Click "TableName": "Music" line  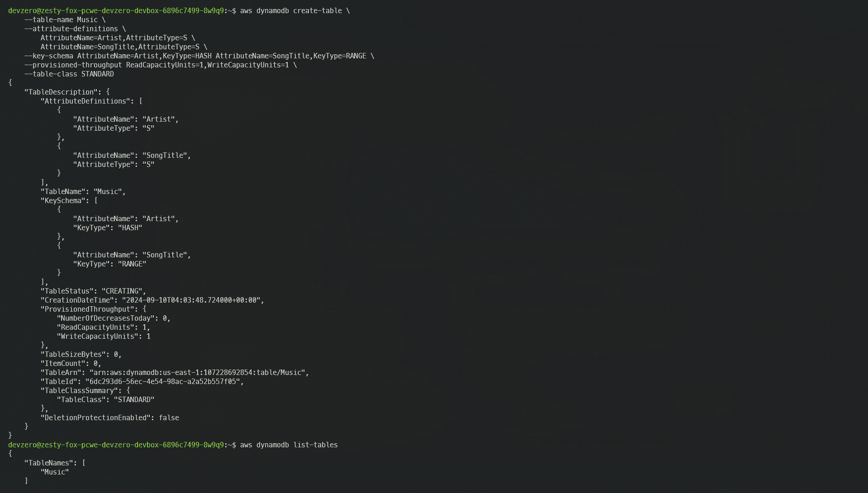click(83, 192)
